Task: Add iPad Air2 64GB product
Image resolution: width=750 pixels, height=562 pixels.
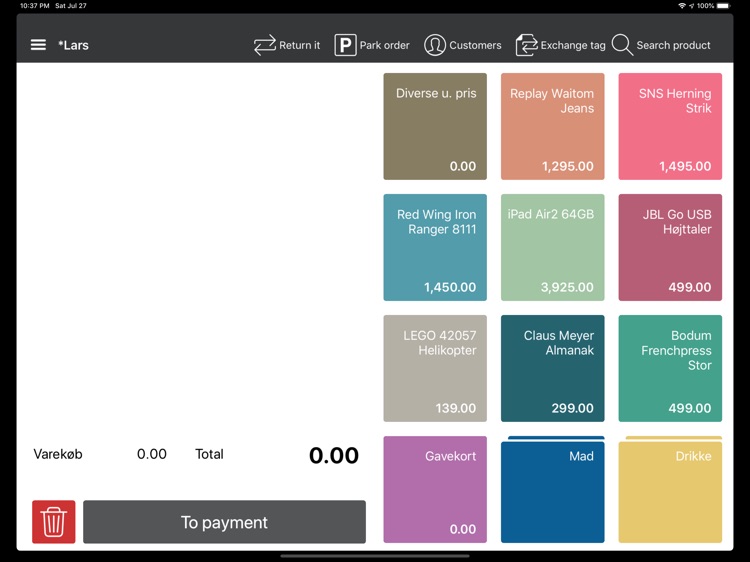Action: tap(552, 247)
